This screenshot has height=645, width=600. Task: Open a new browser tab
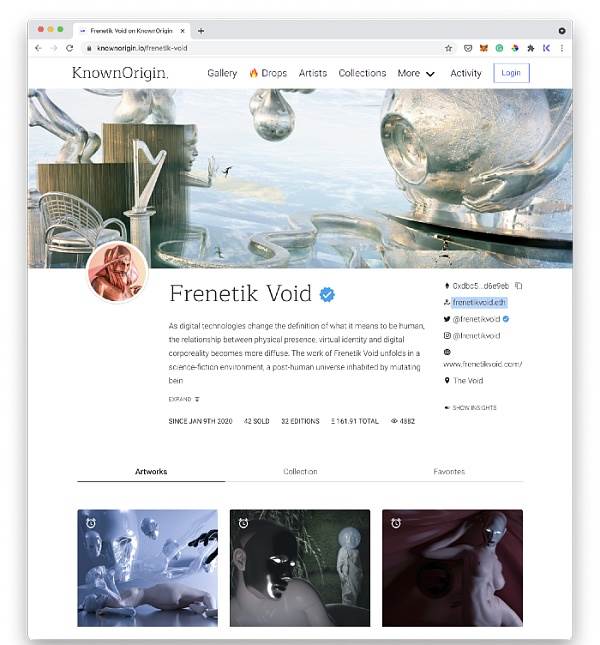click(201, 31)
